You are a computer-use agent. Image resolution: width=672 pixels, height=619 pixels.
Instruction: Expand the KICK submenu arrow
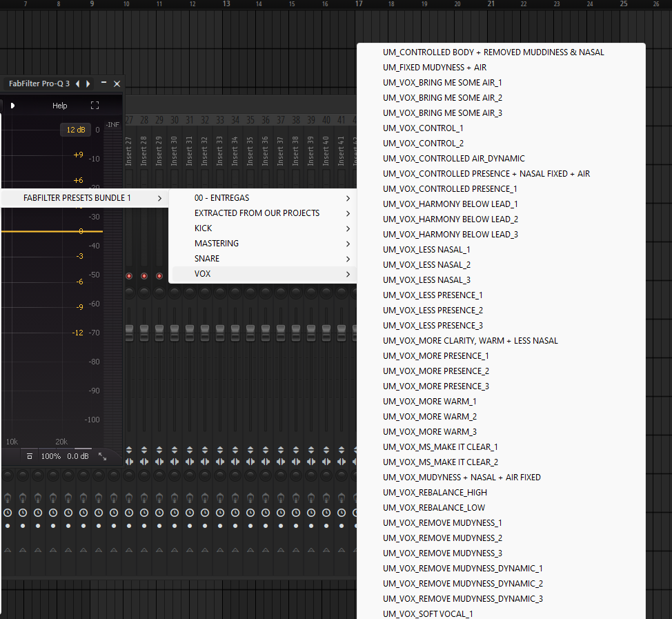point(348,228)
